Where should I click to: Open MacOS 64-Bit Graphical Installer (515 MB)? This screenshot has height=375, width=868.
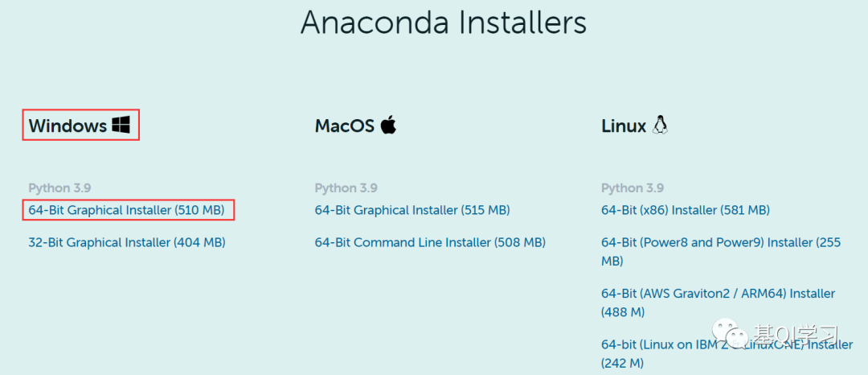[412, 211]
